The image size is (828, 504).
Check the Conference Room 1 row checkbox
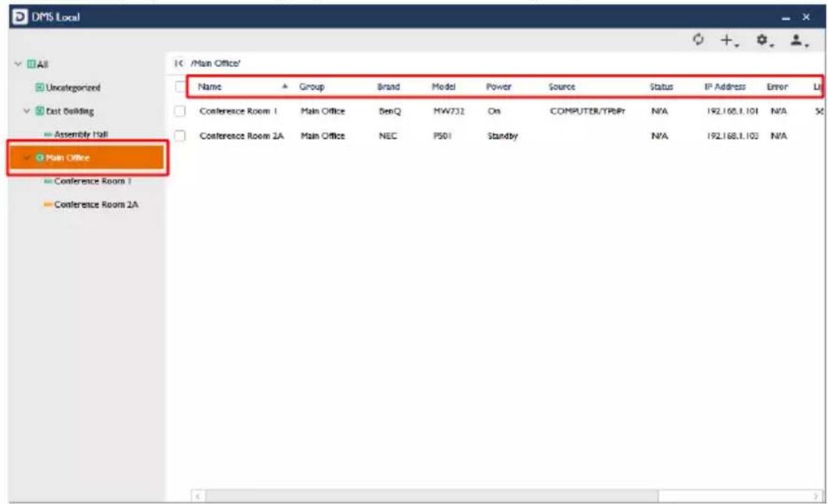(x=180, y=112)
